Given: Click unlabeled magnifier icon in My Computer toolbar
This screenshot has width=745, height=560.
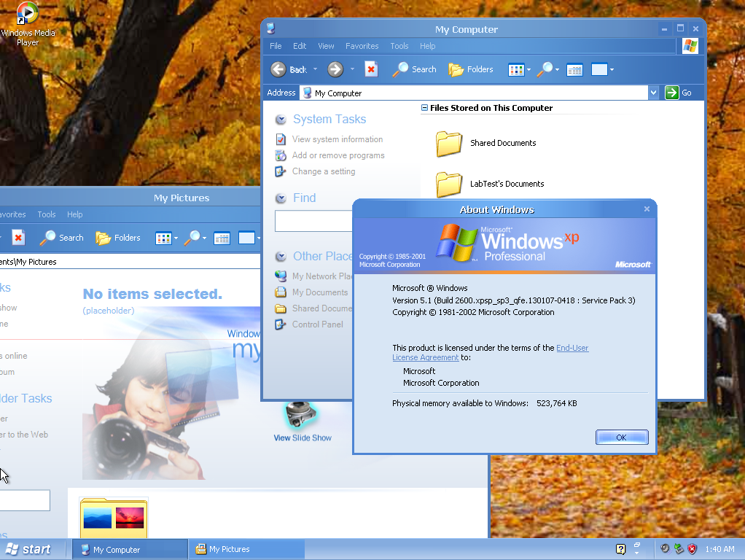Looking at the screenshot, I should [545, 69].
